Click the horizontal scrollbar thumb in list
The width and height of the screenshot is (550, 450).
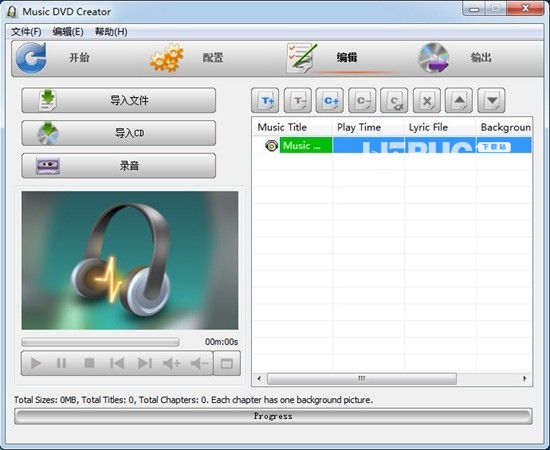click(x=362, y=379)
